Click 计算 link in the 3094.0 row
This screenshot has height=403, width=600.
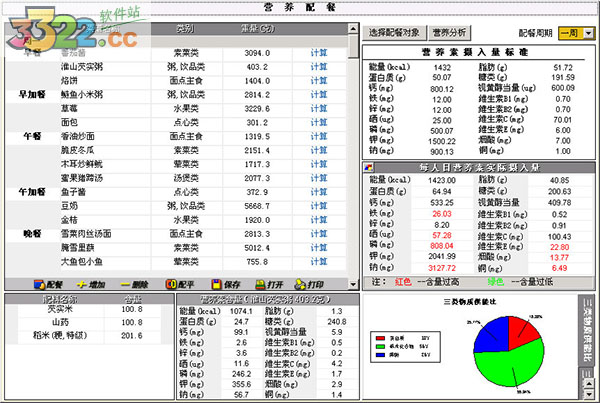319,53
